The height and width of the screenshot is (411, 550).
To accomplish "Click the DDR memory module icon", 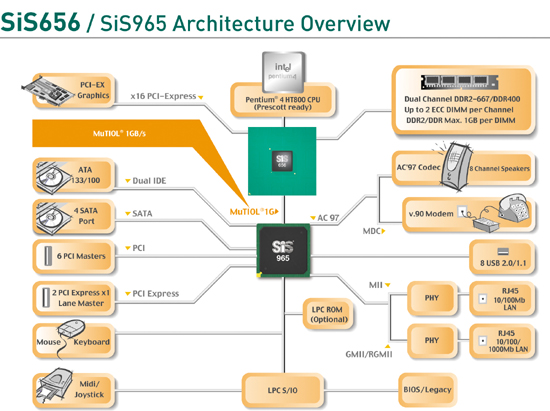I will [460, 82].
